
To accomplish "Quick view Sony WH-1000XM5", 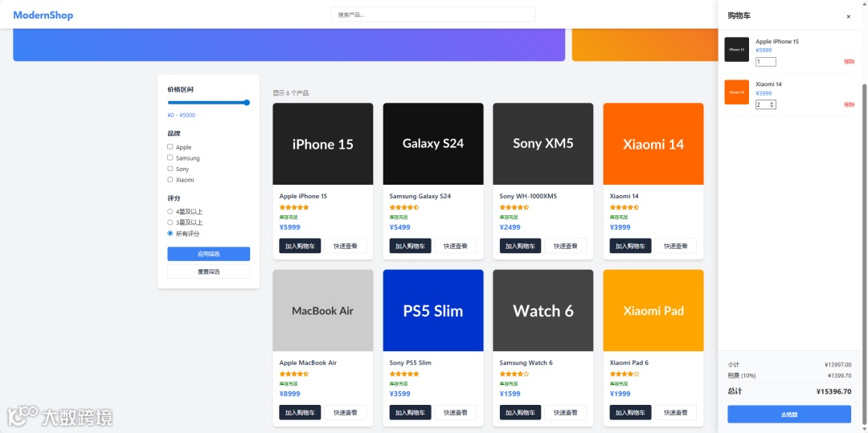I will pyautogui.click(x=566, y=246).
